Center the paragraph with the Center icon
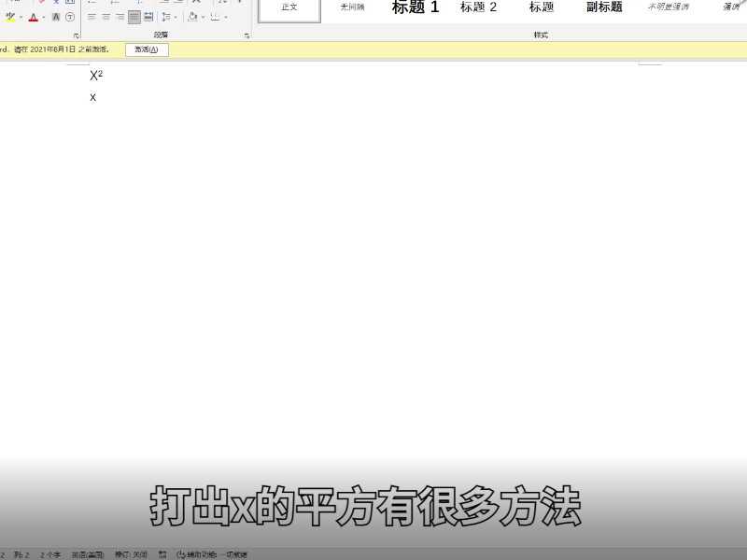Screen dimensions: 747x560 [105, 16]
